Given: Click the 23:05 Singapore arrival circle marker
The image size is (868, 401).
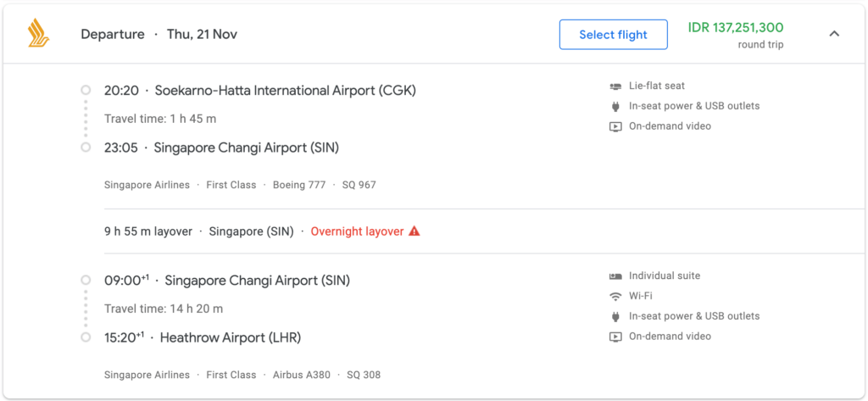Looking at the screenshot, I should point(86,148).
